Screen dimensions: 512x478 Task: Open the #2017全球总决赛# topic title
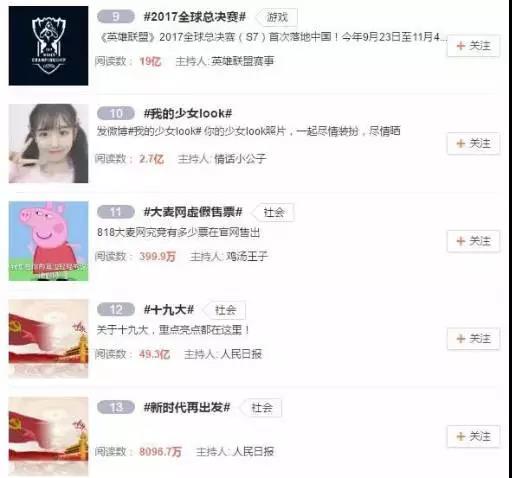tap(195, 17)
